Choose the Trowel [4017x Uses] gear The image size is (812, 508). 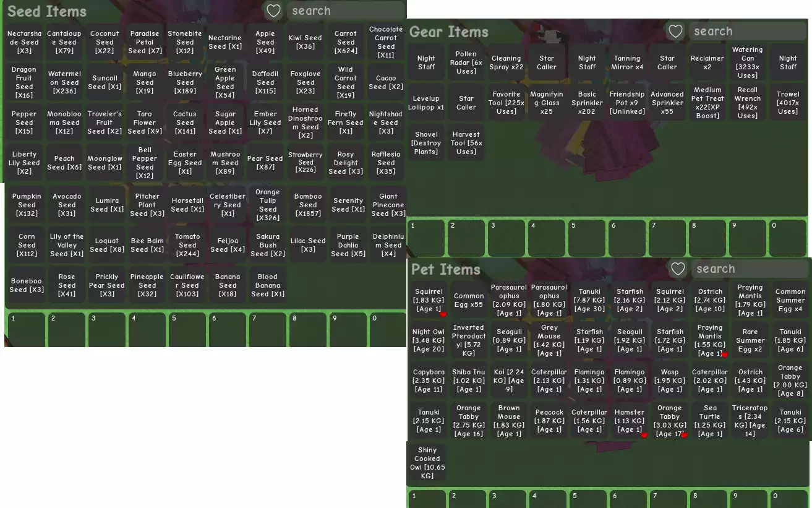coord(788,103)
